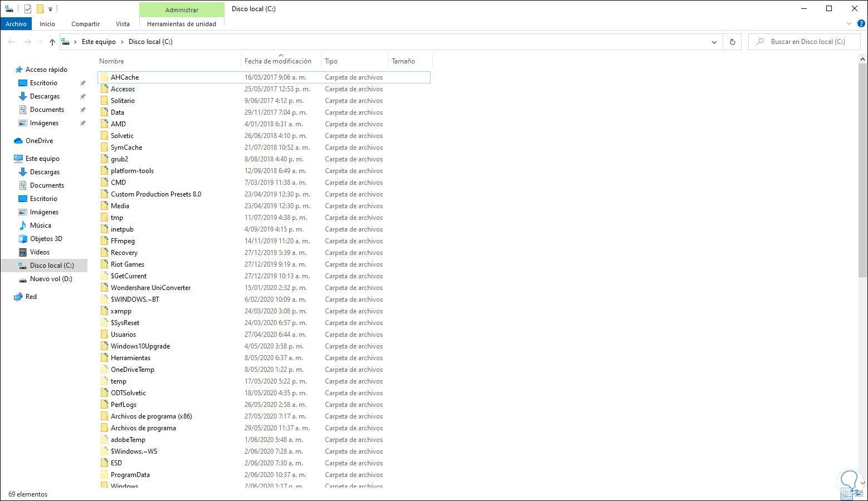Click the File Explorer icon in the title bar

click(9, 9)
